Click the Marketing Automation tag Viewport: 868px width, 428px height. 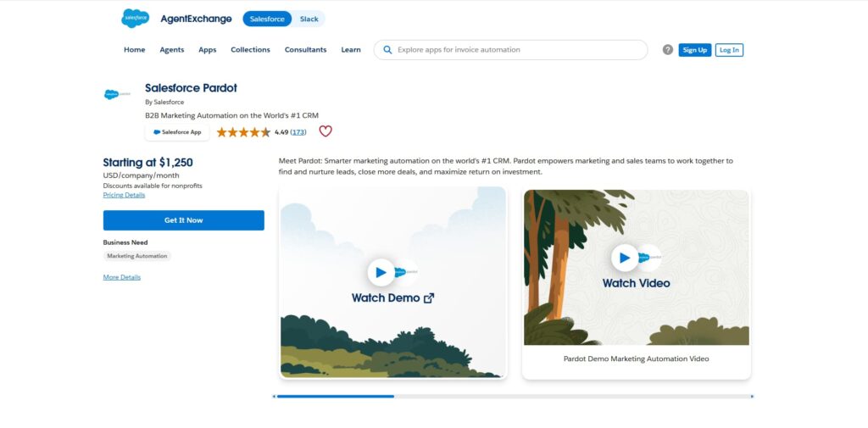point(137,256)
